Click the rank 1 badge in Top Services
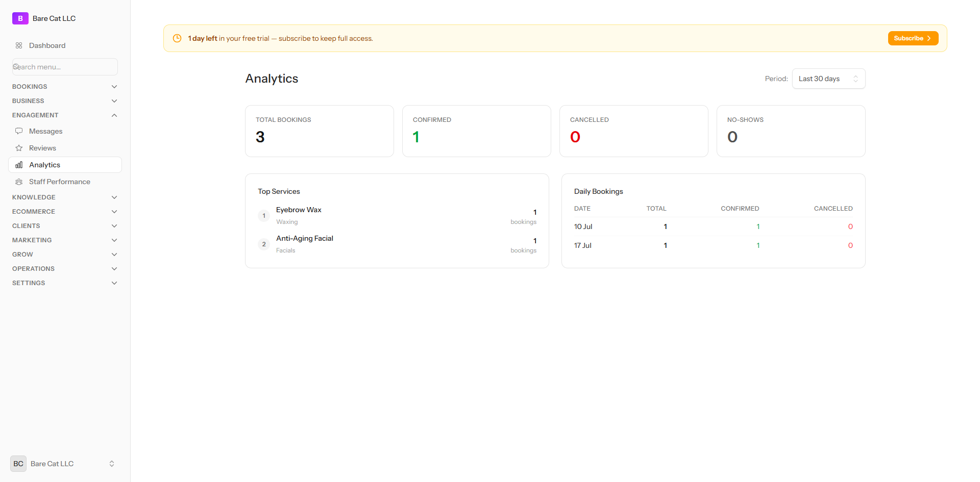 (264, 216)
